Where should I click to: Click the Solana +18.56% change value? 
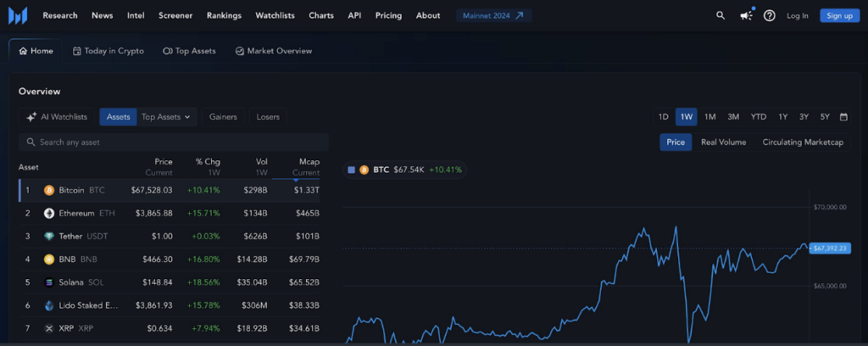click(x=203, y=282)
